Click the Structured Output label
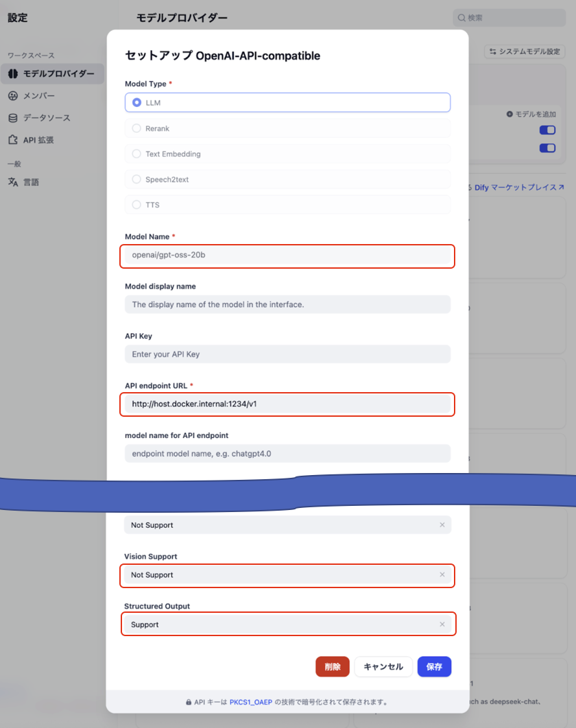 pos(157,606)
